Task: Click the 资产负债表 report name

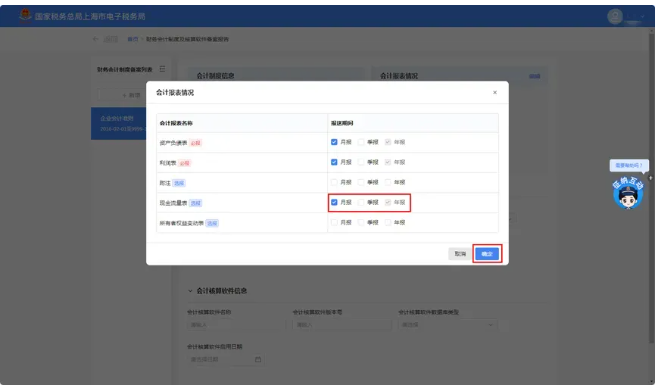Action: [173, 143]
